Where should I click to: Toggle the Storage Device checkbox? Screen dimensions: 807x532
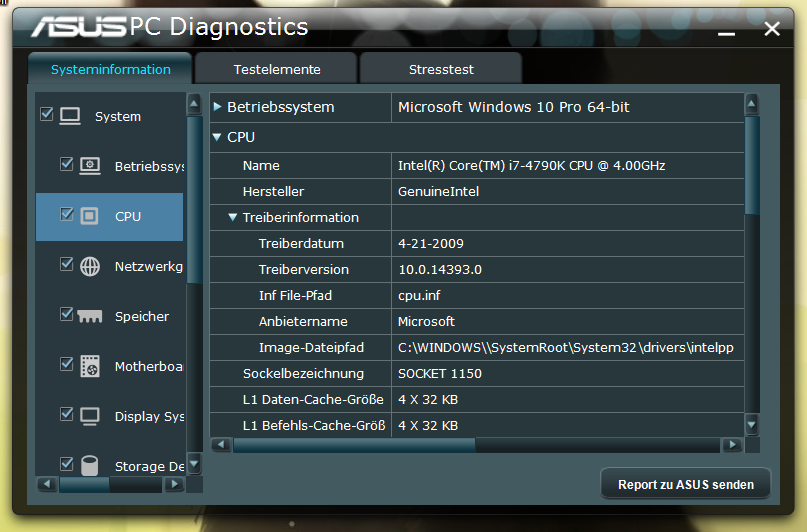click(x=66, y=464)
